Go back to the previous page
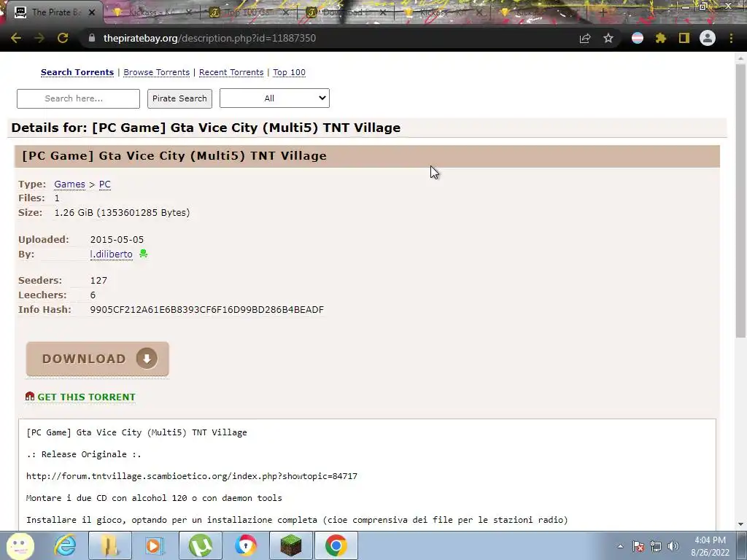 16,38
